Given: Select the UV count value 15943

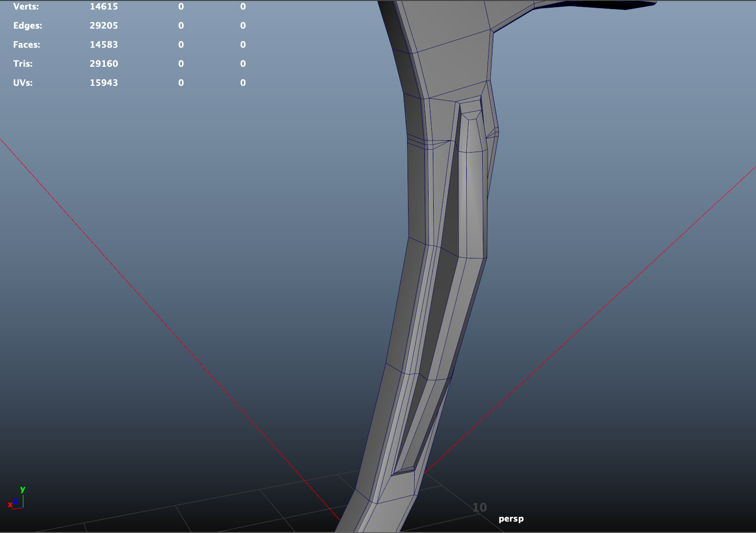Looking at the screenshot, I should 103,83.
